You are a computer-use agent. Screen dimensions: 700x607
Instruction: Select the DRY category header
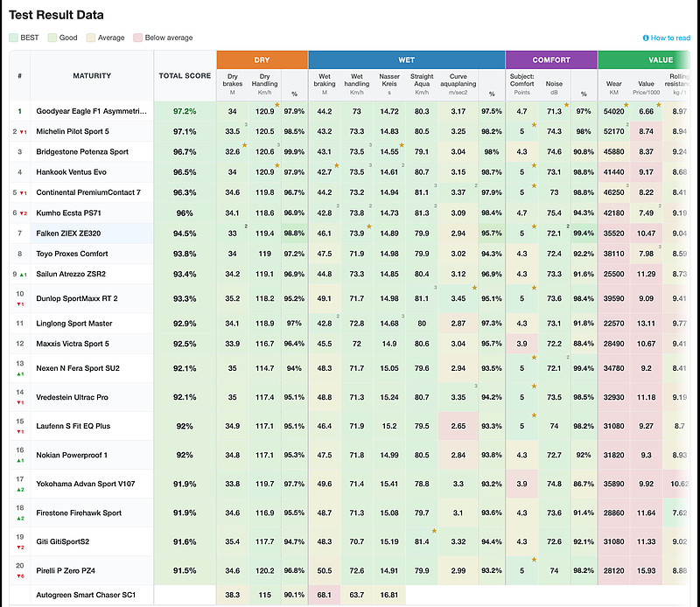pyautogui.click(x=262, y=59)
